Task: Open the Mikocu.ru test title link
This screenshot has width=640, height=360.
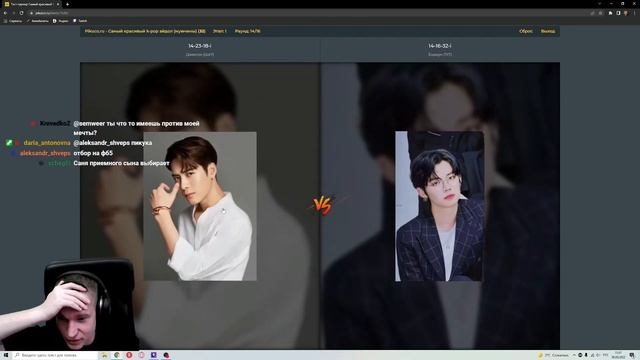Action: (x=145, y=31)
